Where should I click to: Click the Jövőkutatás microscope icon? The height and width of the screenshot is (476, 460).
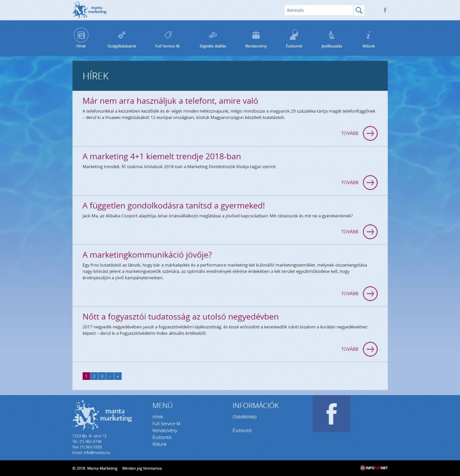tap(331, 35)
